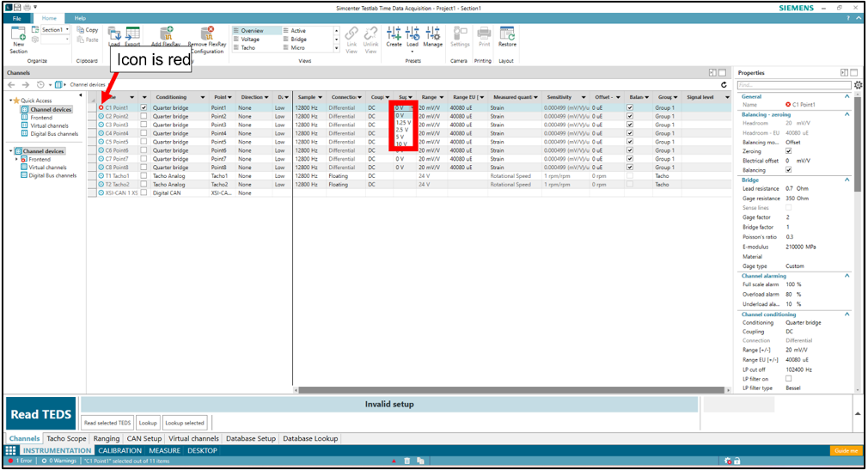Click the Lookup selected button
This screenshot has height=470, width=868.
[185, 423]
